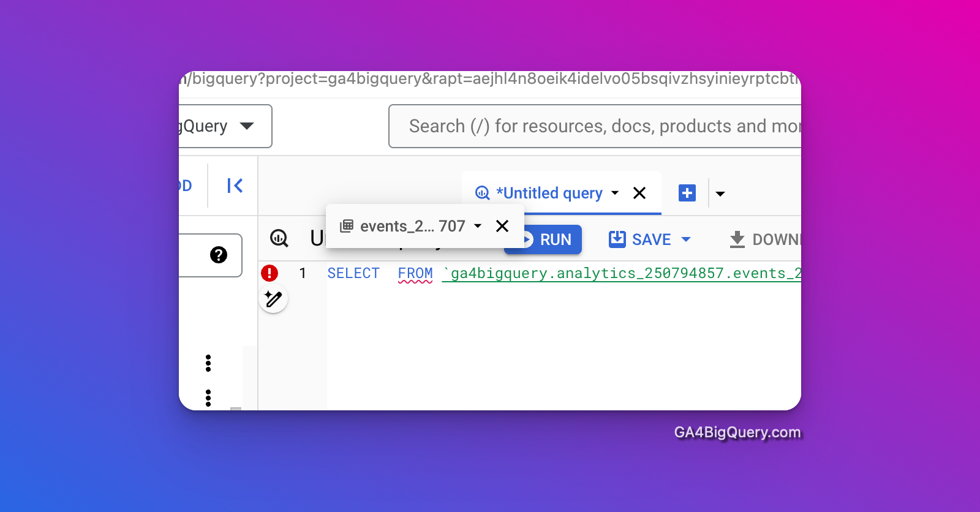Click the magic wand AI assist button

point(273,299)
